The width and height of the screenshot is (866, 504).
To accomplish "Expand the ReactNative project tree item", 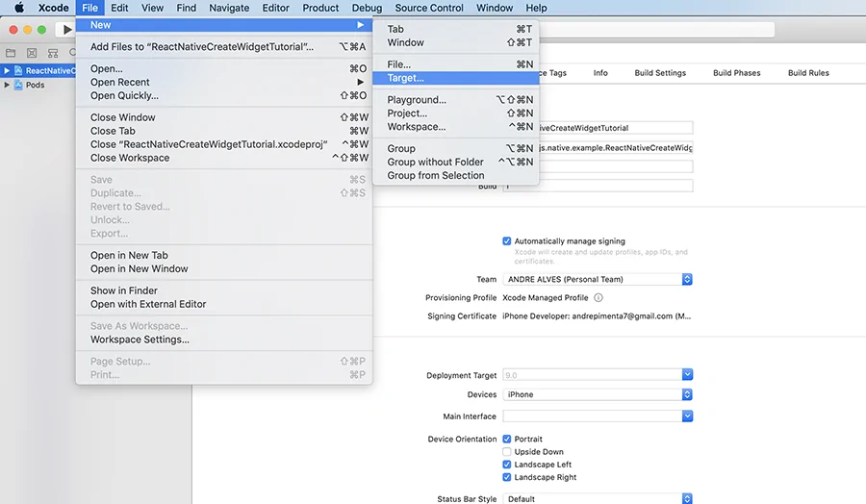I will click(7, 70).
